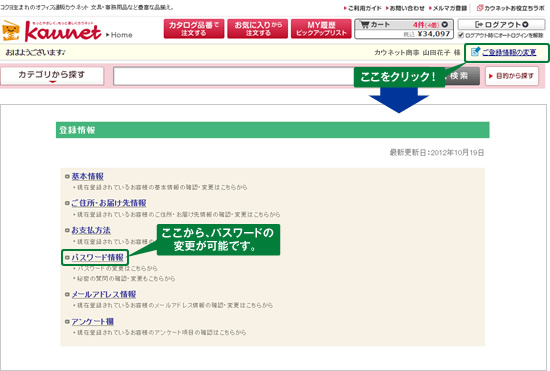Open お気に入りから注文する
This screenshot has height=371, width=550.
tap(258, 29)
